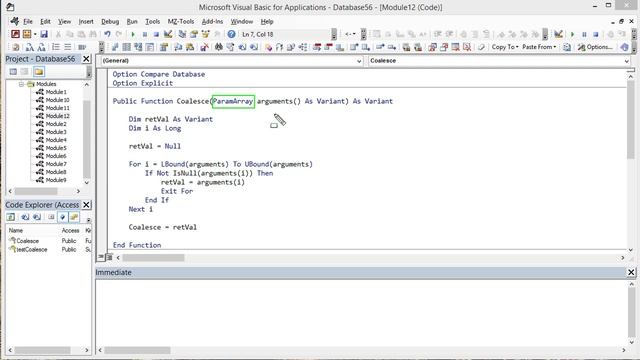
Task: Open the Project Explorer toolbar icon
Action: [x=182, y=34]
